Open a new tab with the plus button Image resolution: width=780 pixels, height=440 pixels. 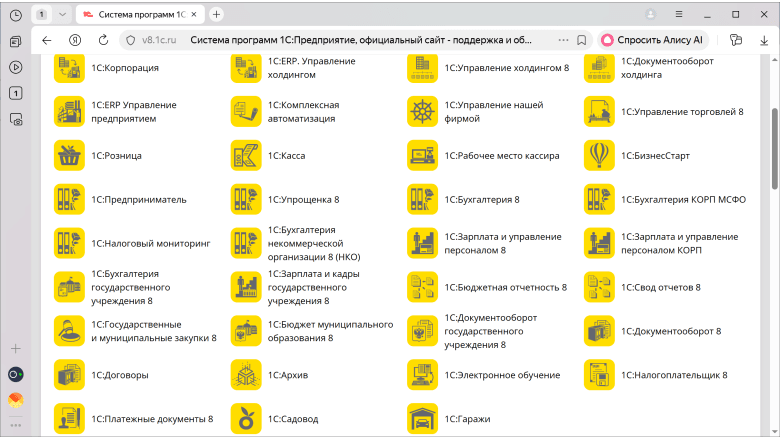pyautogui.click(x=216, y=14)
